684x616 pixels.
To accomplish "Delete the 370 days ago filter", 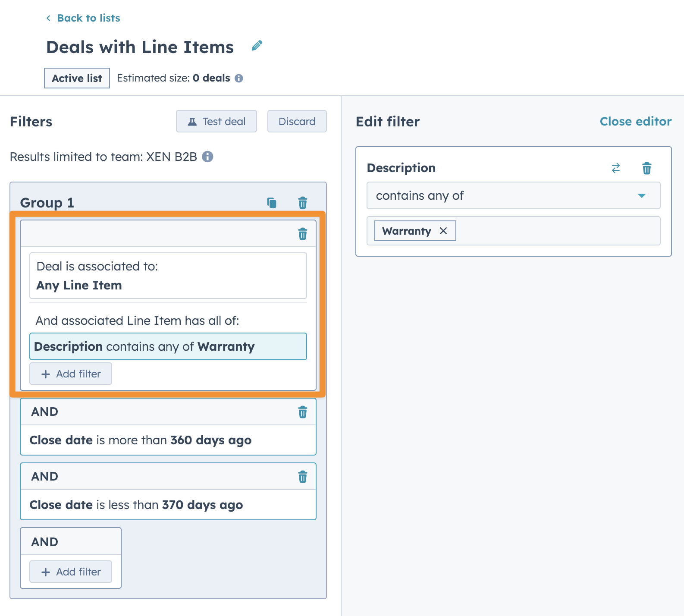I will coord(303,477).
